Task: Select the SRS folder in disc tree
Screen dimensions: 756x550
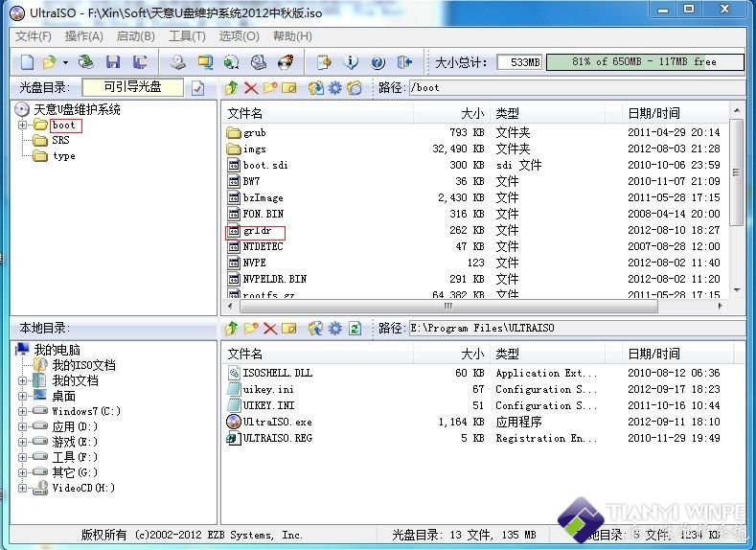Action: pos(60,140)
